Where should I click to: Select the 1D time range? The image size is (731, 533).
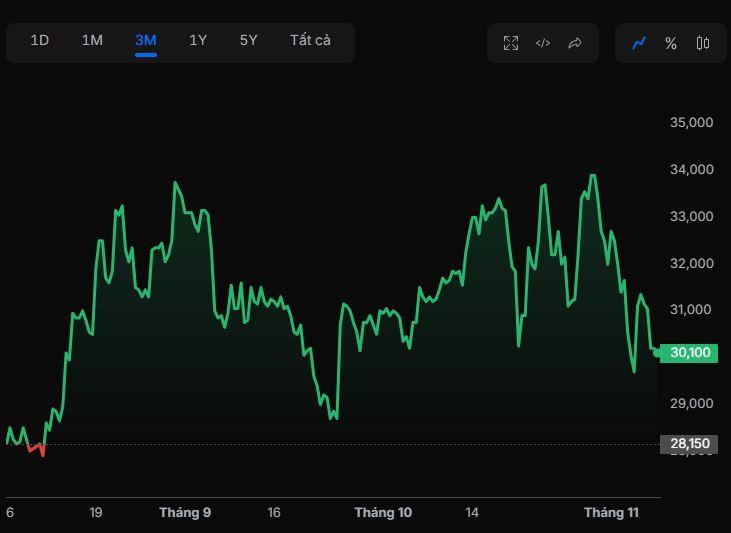coord(40,41)
